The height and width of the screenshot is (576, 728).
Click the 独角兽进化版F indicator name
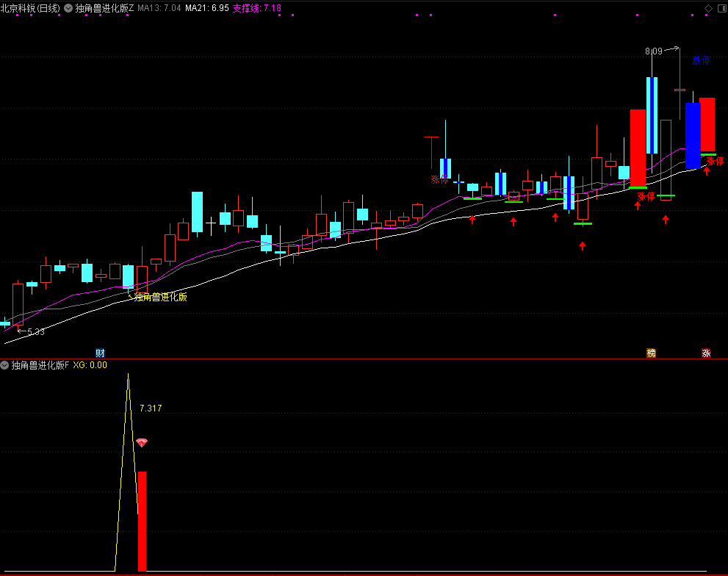coord(40,364)
